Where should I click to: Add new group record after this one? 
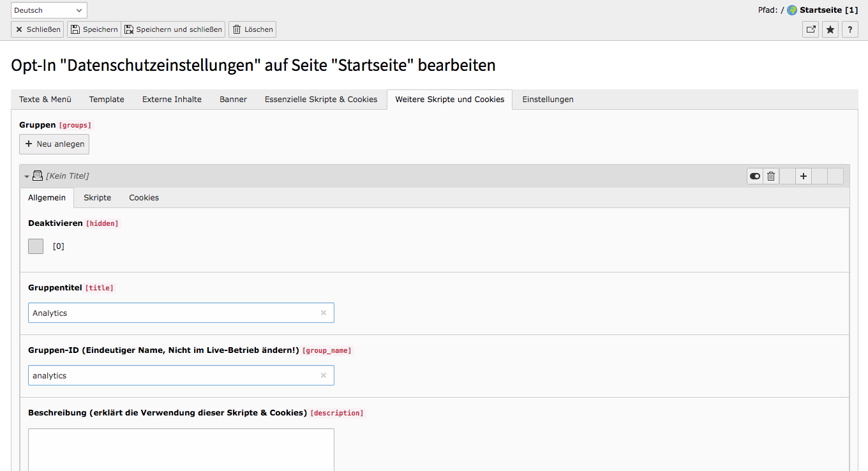(804, 176)
